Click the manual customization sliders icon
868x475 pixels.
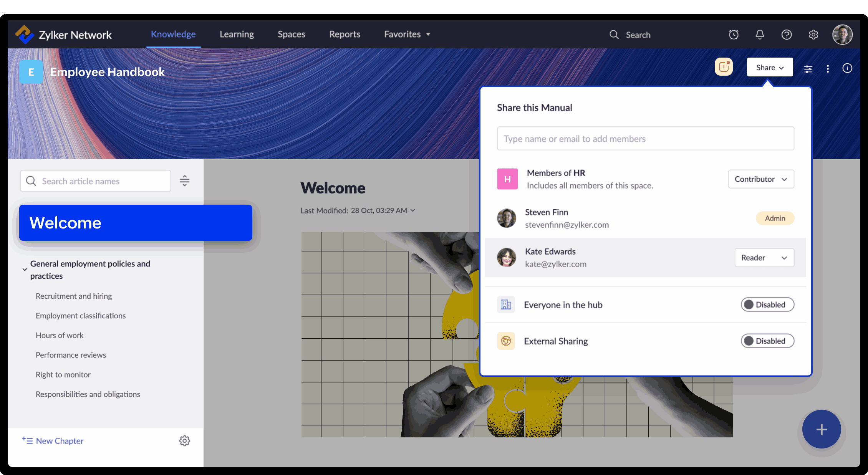pos(808,68)
